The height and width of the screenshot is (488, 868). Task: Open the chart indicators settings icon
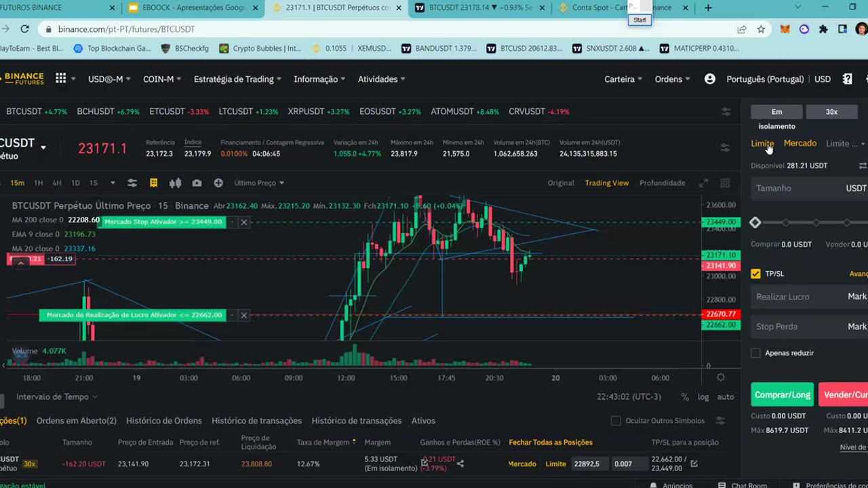pyautogui.click(x=132, y=183)
